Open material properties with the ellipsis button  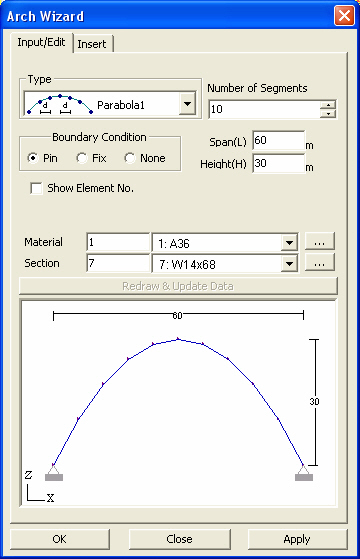320,241
